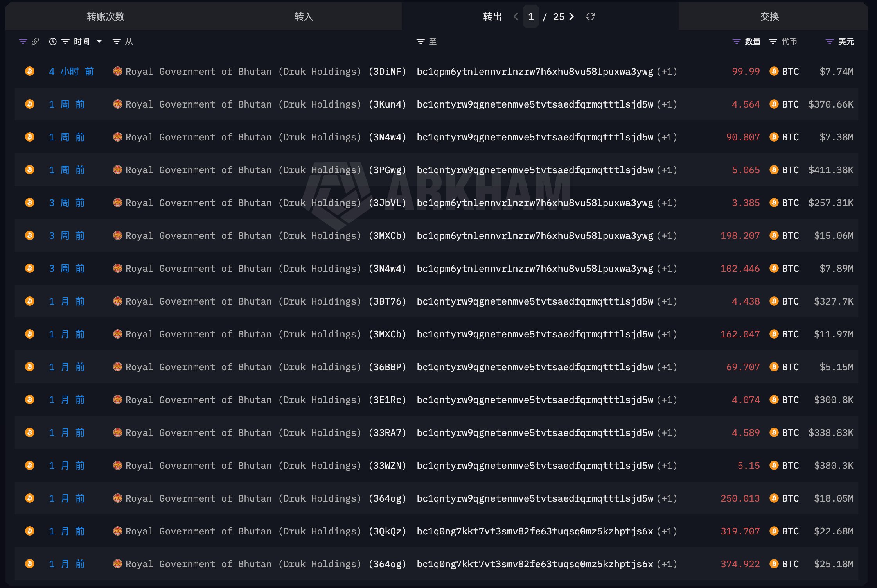Click the amount 102.446 in the table
The width and height of the screenshot is (877, 588).
click(740, 269)
